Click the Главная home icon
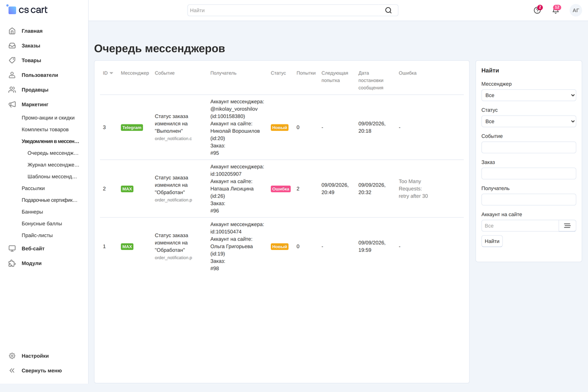Image resolution: width=588 pixels, height=392 pixels. point(12,31)
